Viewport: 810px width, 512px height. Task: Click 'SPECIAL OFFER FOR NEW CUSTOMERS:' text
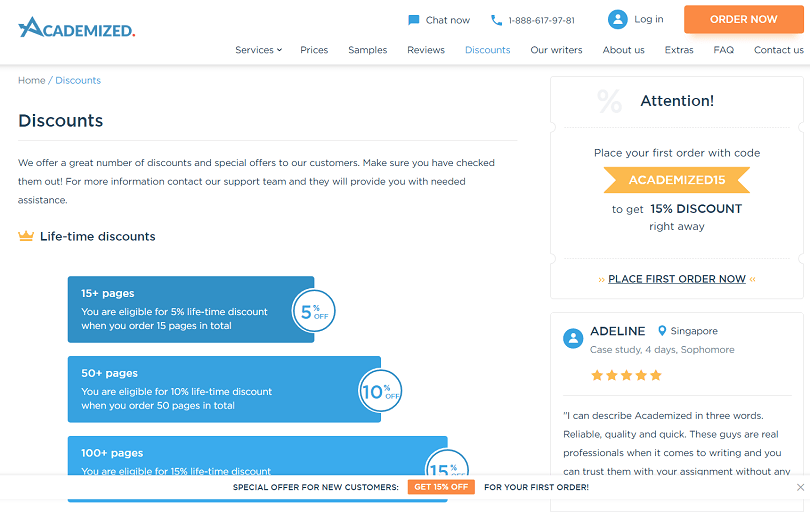click(316, 487)
